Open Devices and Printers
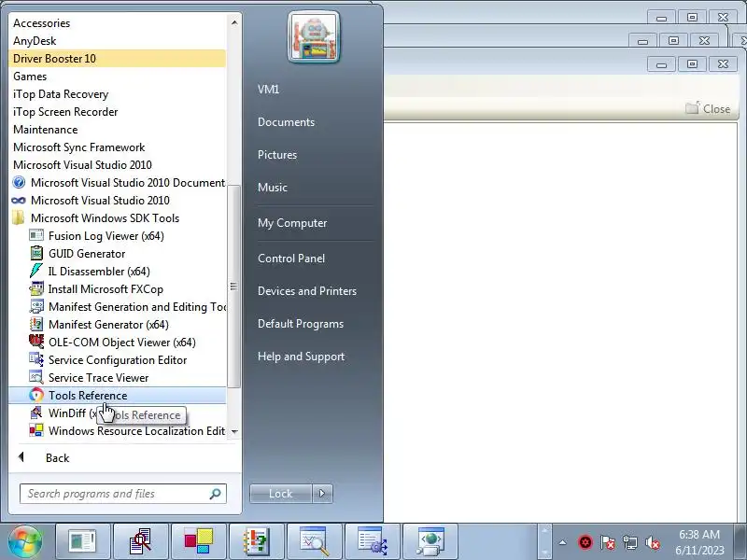 pyautogui.click(x=307, y=291)
